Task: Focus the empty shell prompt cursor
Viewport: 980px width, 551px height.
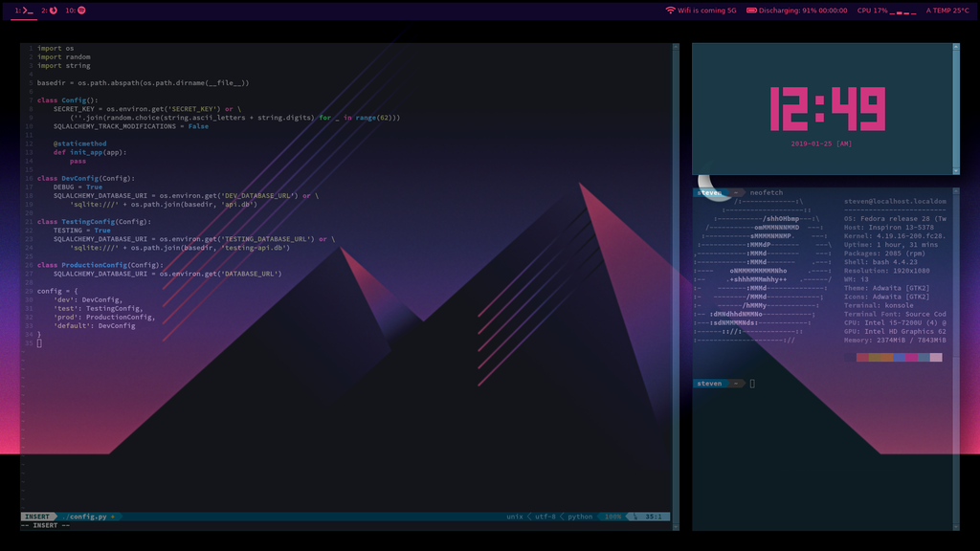Action: pos(752,384)
